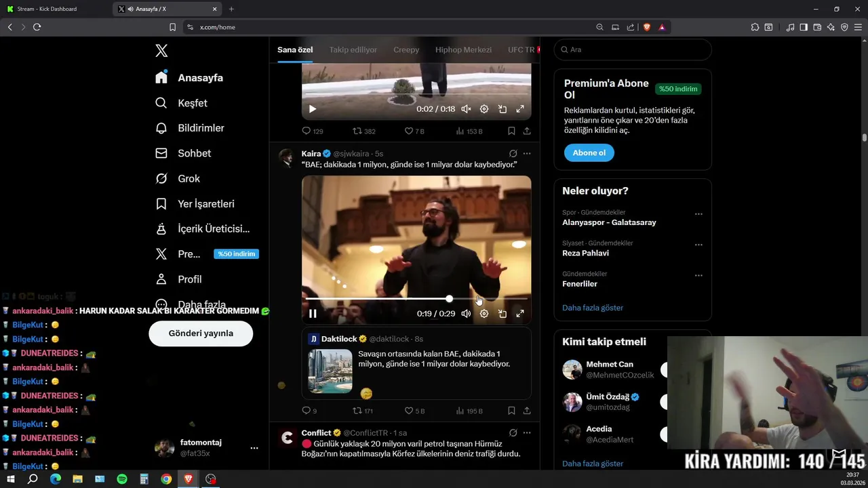
Task: Open the X logo home link
Action: 161,50
